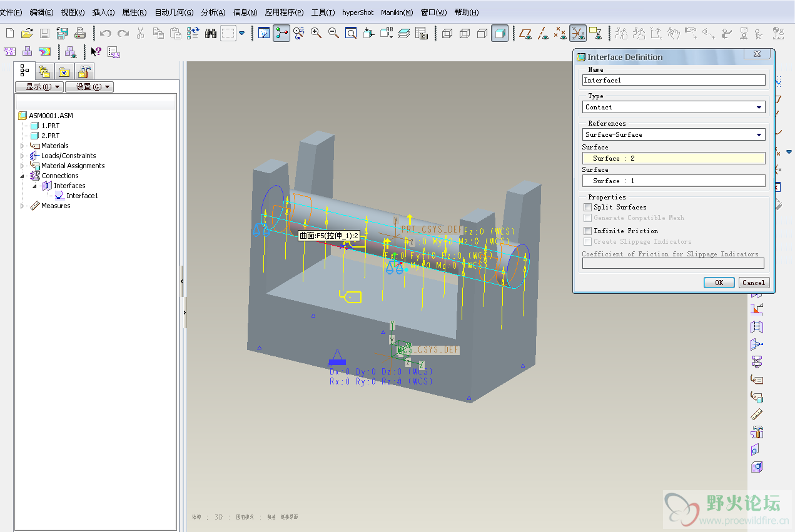The height and width of the screenshot is (532, 795).
Task: Toggle the datum plane display icon
Action: click(525, 33)
